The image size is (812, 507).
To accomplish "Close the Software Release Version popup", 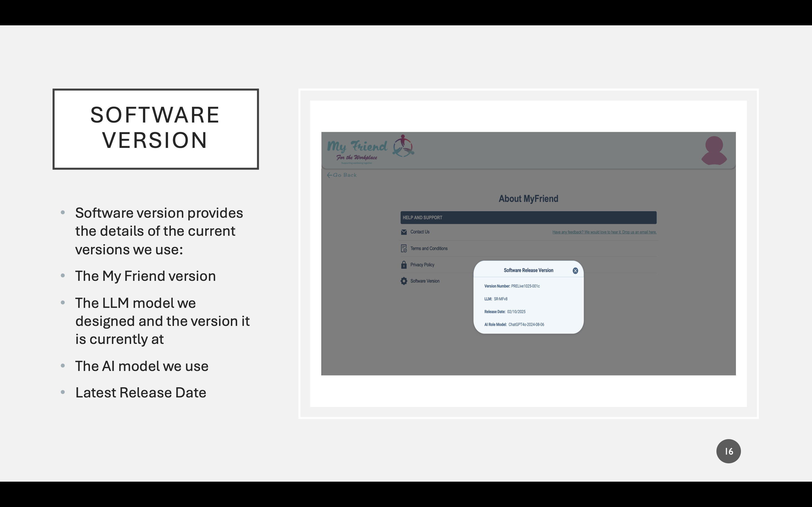I will click(575, 271).
